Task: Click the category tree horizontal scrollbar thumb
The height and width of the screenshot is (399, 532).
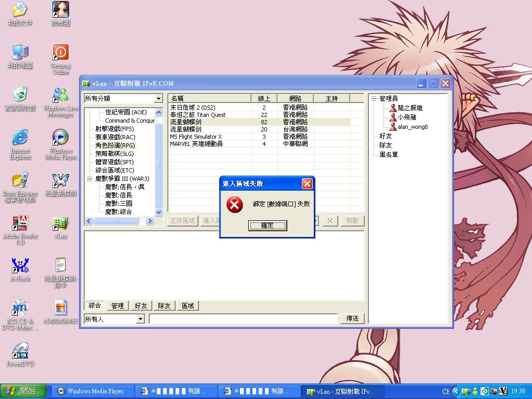Action: [116, 221]
